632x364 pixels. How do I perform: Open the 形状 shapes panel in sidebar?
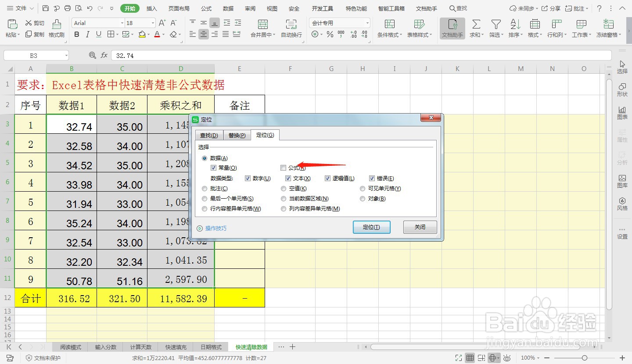[622, 90]
